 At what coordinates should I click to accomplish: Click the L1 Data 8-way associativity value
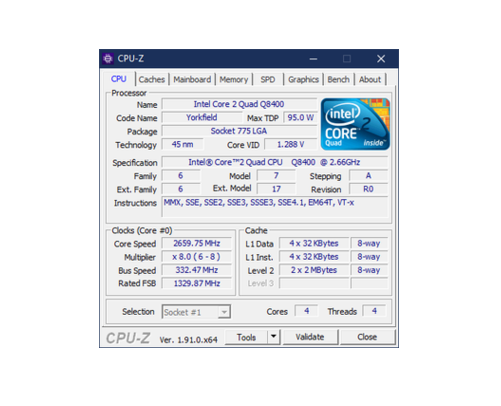coord(369,243)
